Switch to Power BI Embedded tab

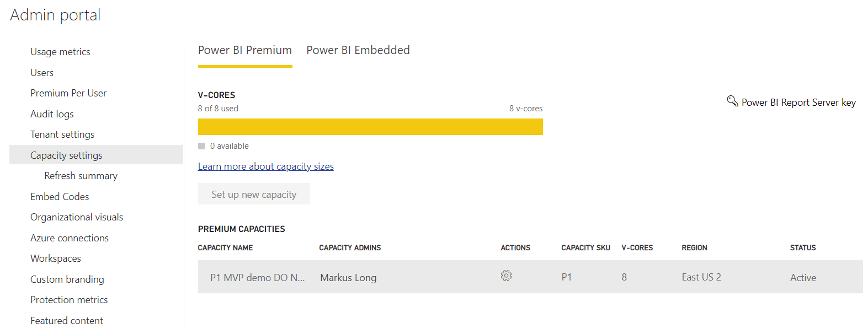coord(358,50)
